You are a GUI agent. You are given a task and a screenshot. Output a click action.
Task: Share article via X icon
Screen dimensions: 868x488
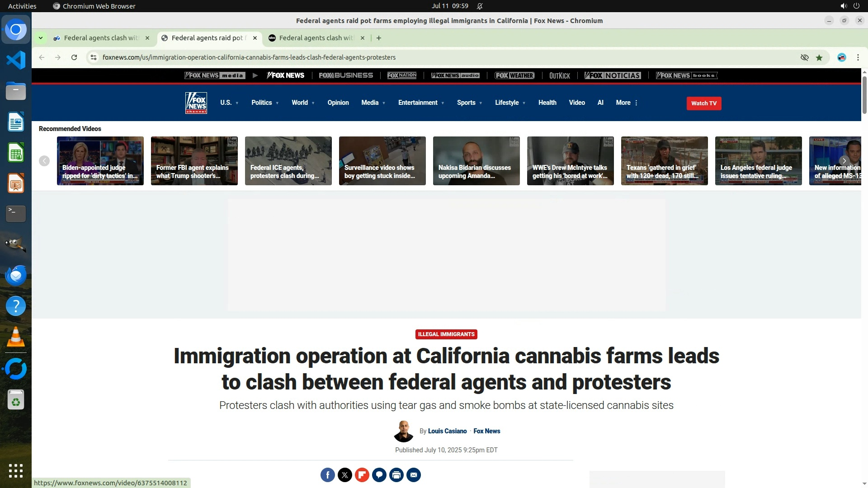coord(345,475)
